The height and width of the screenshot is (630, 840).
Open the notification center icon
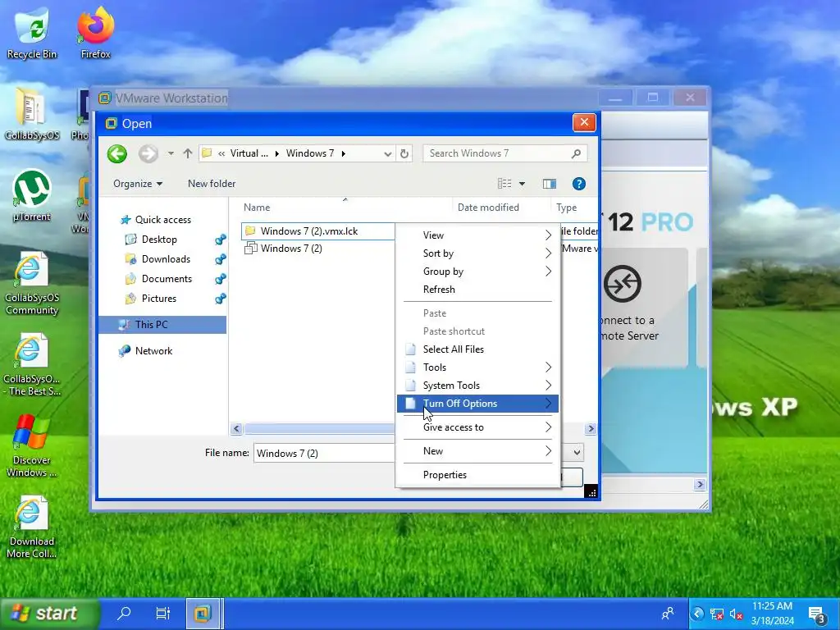818,615
